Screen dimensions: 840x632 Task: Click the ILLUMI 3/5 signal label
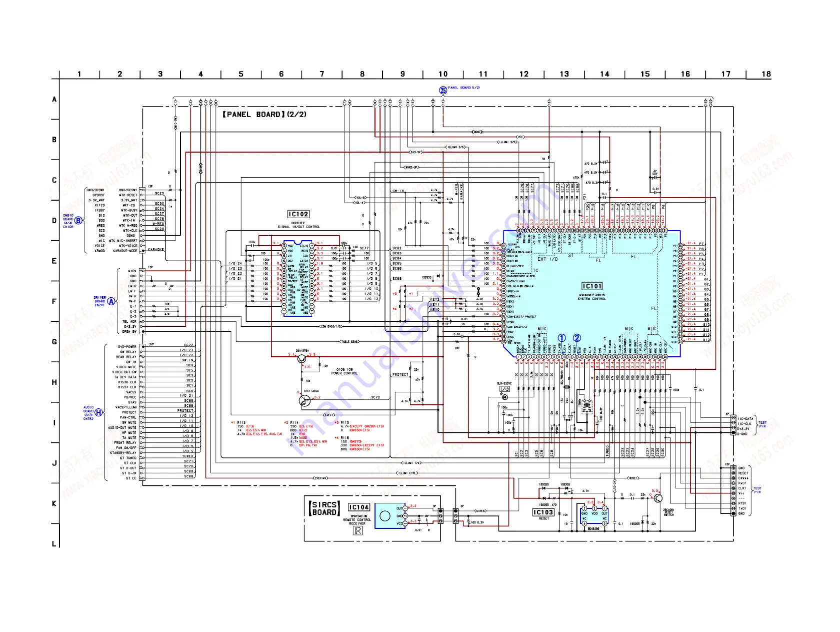(507, 142)
